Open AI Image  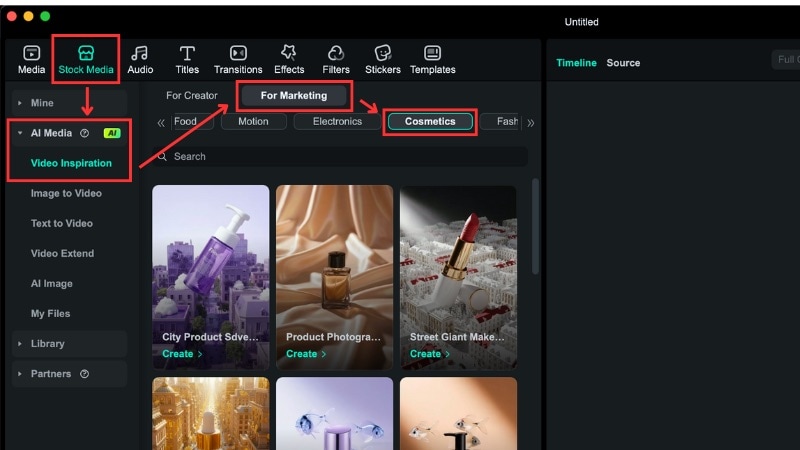point(51,284)
